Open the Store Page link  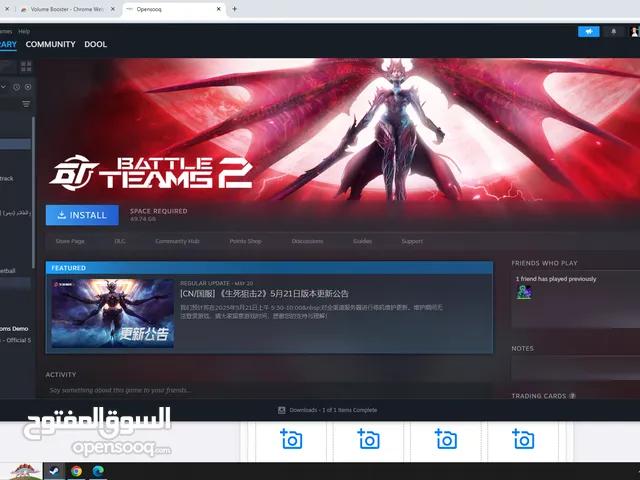[70, 241]
